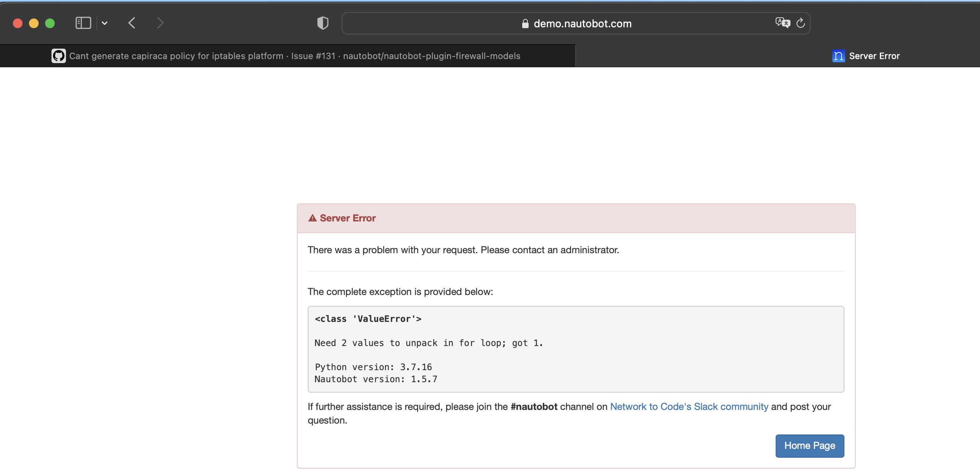
Task: Open the Privacy Report shield icon
Action: click(322, 23)
